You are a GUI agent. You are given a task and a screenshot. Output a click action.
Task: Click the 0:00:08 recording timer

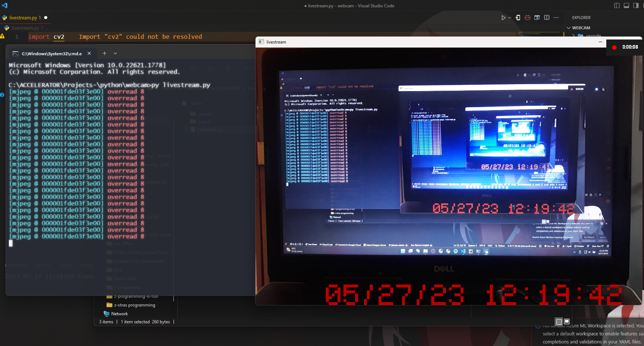pos(630,47)
